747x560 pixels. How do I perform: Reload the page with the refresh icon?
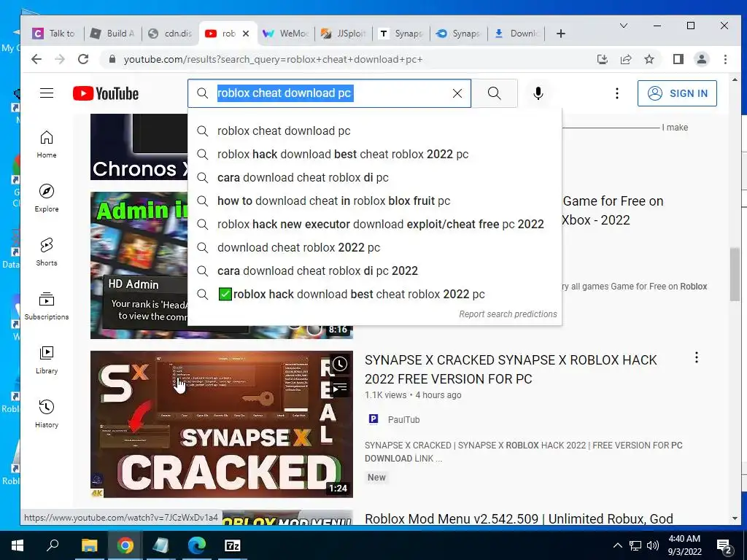click(83, 60)
